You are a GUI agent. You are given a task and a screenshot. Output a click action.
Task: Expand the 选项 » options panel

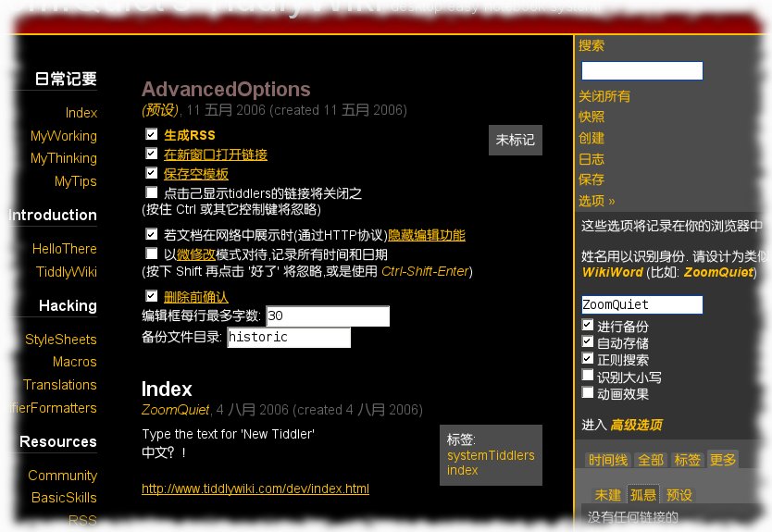(x=597, y=201)
